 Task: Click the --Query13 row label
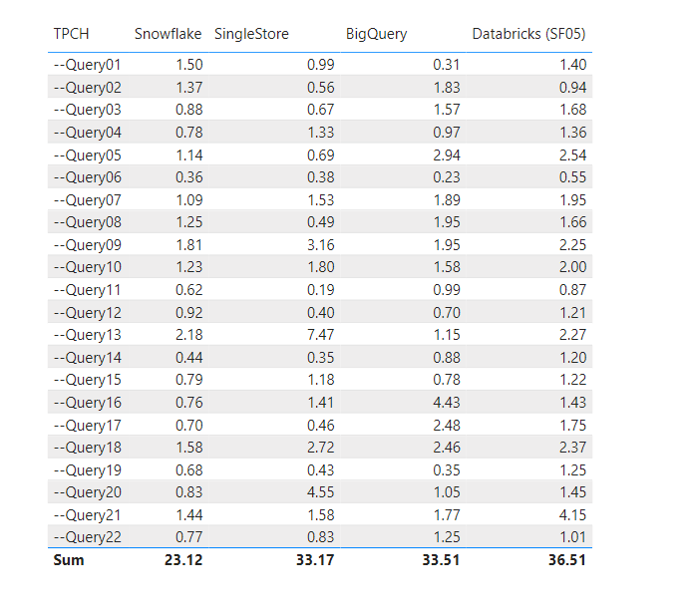click(85, 335)
